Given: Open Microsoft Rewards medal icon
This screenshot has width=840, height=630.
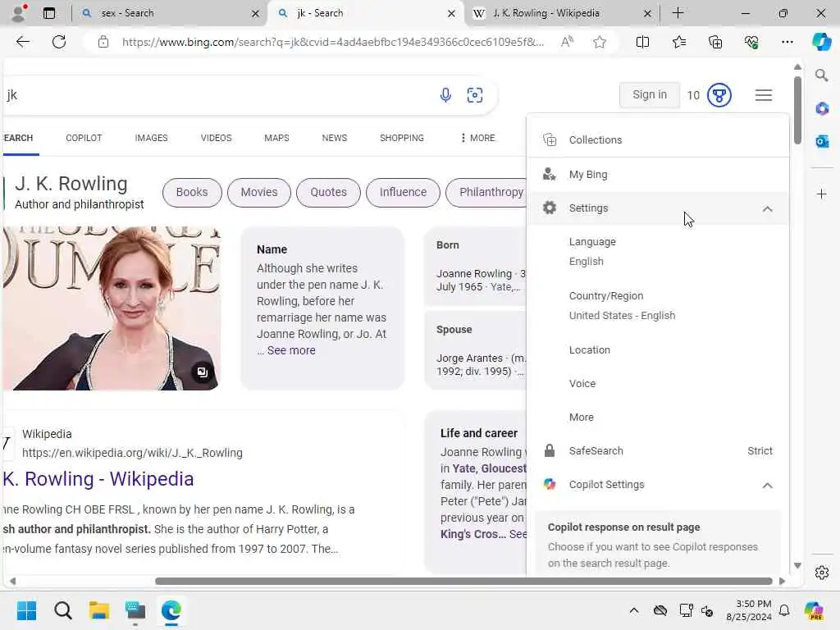Looking at the screenshot, I should point(719,95).
